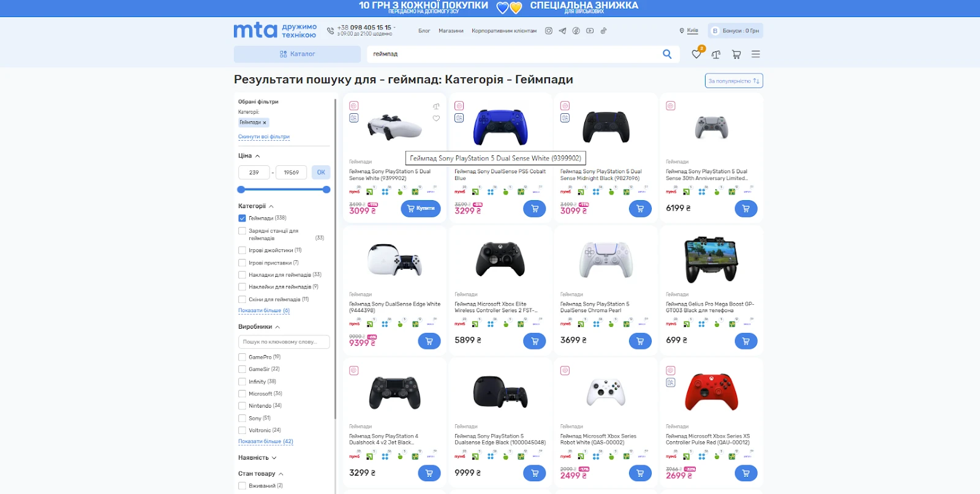Click the magnifier search icon
This screenshot has width=980, height=494.
point(667,54)
